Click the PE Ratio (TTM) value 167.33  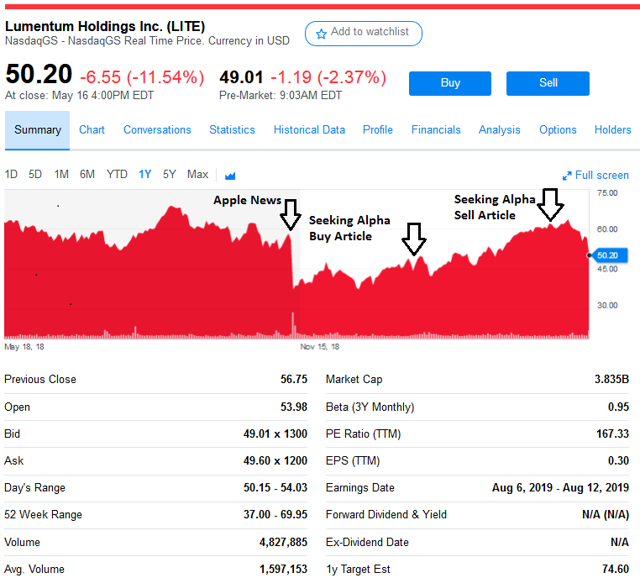(612, 434)
